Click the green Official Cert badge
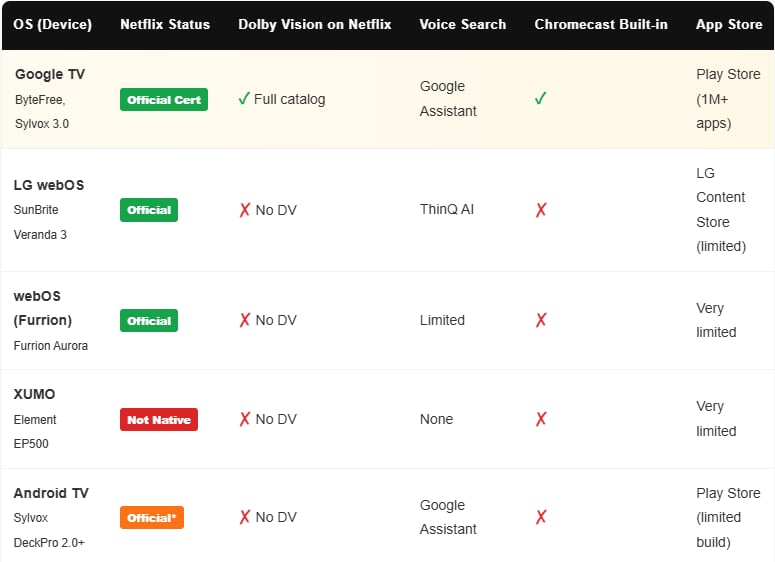Viewport: 775px width, 562px height. click(164, 100)
